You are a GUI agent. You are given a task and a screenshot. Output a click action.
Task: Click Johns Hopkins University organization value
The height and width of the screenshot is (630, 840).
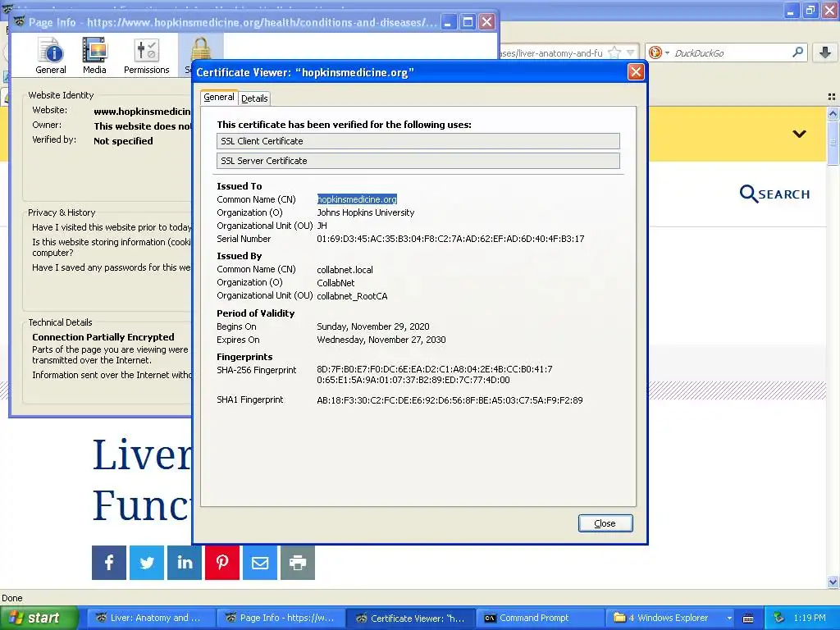pyautogui.click(x=365, y=212)
